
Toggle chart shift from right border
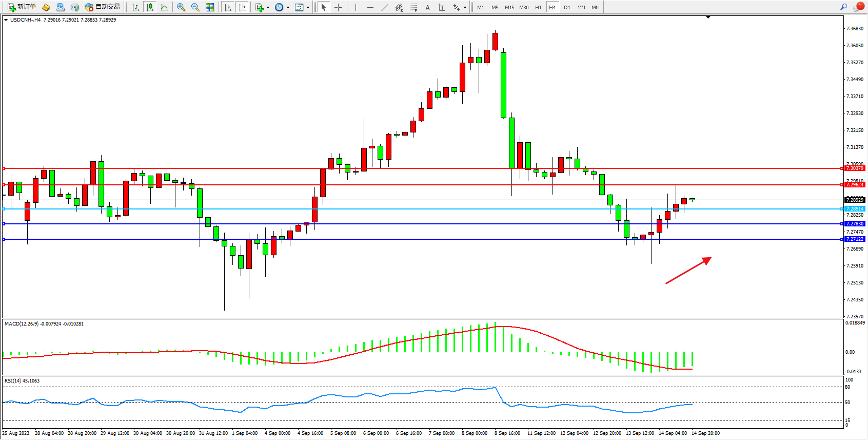[x=242, y=7]
